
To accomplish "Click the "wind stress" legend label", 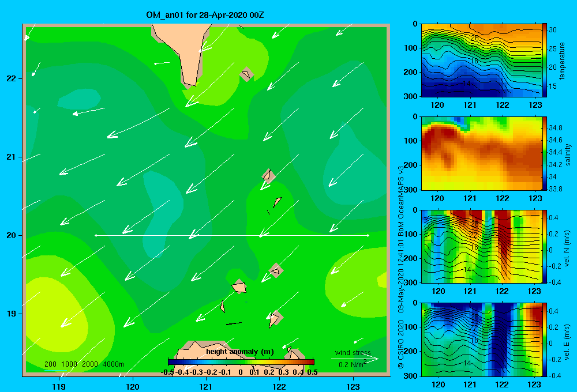I will click(353, 352).
